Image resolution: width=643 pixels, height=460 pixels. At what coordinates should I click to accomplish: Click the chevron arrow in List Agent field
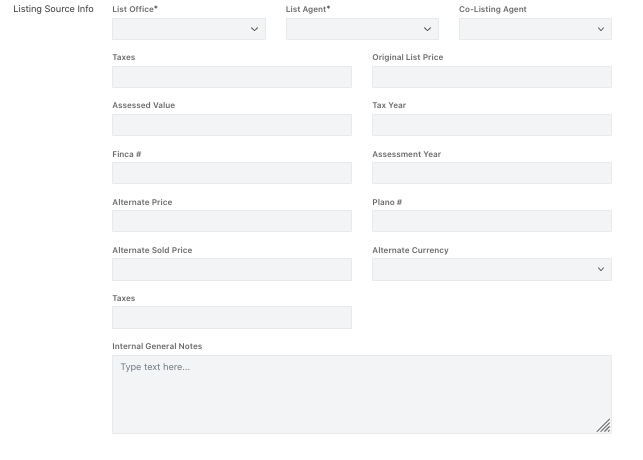pos(427,29)
